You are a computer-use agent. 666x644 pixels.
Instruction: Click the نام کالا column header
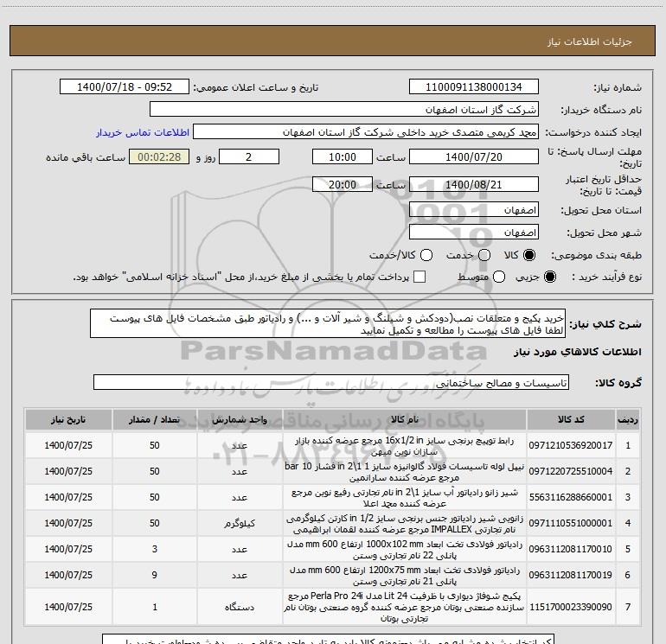tap(405, 419)
